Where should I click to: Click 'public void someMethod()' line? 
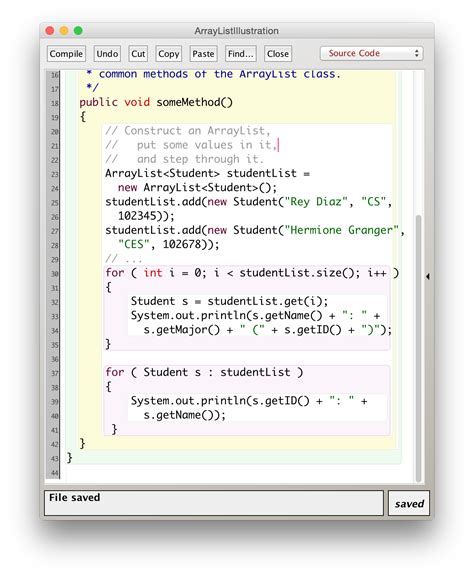(156, 102)
